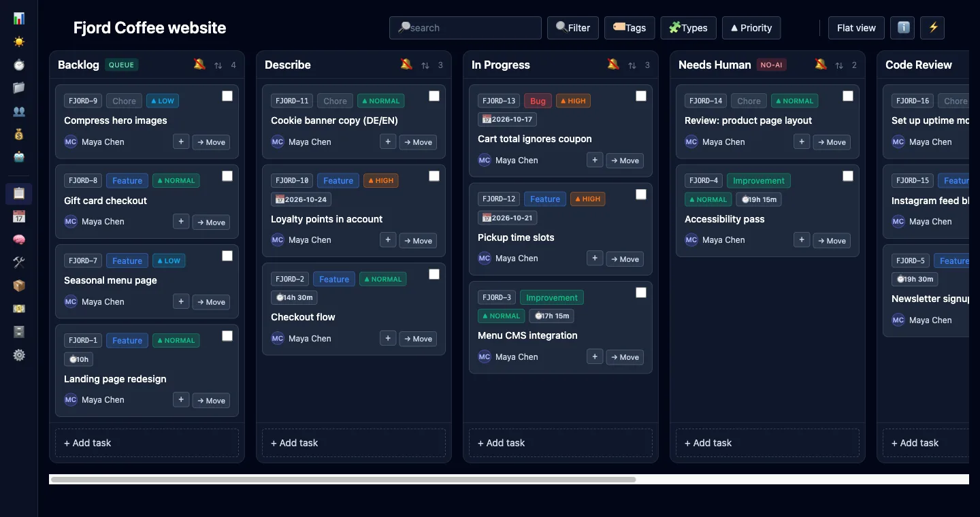Toggle the muted bell on Backlog column
The height and width of the screenshot is (517, 980).
199,65
